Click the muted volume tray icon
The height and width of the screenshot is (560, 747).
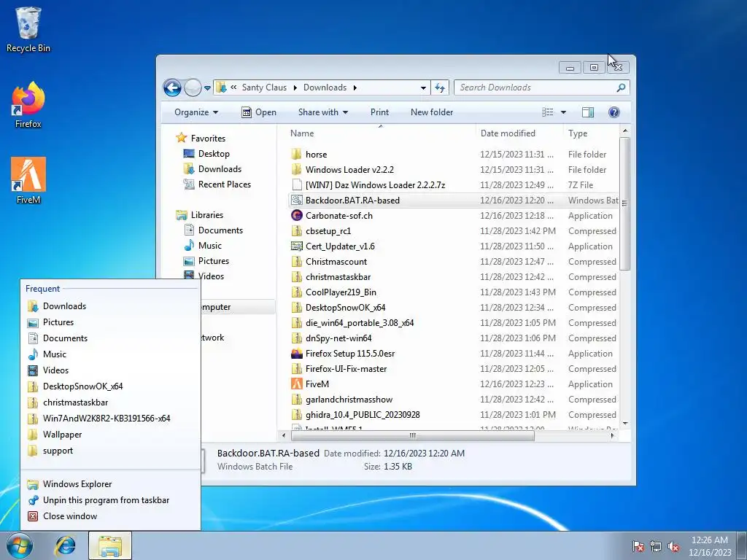point(673,546)
